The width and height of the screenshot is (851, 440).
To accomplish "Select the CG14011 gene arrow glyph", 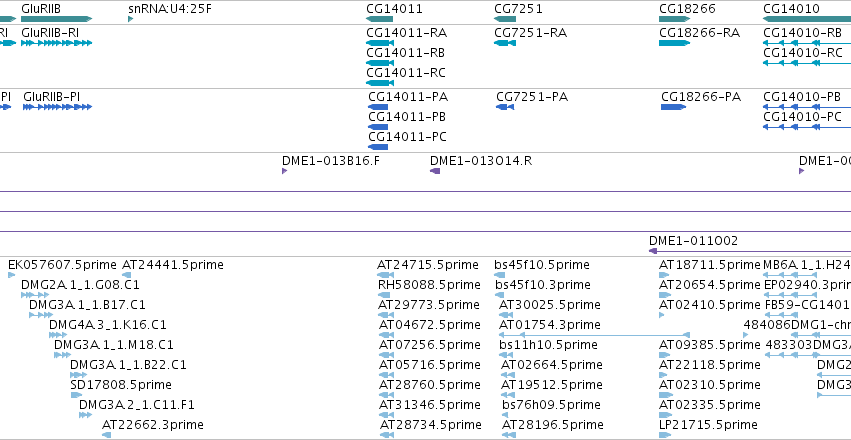I will coord(379,19).
